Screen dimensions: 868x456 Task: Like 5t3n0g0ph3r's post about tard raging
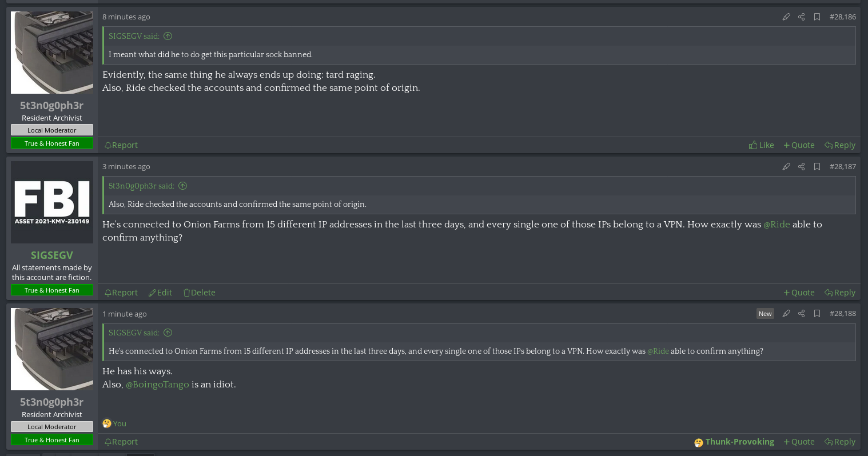point(761,145)
